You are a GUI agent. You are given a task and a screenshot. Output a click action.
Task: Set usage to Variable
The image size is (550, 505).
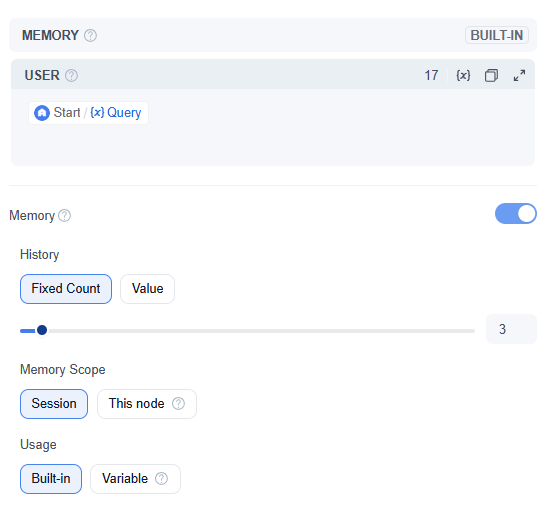pos(135,479)
